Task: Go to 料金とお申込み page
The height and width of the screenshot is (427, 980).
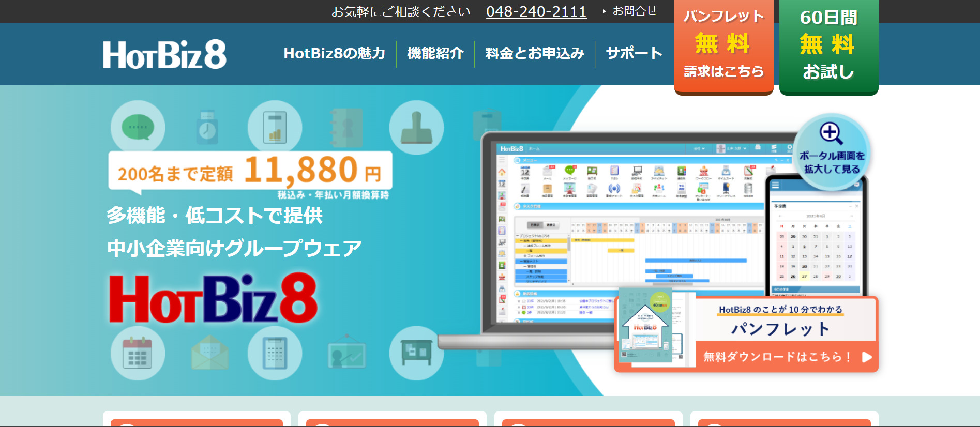Action: (x=535, y=53)
